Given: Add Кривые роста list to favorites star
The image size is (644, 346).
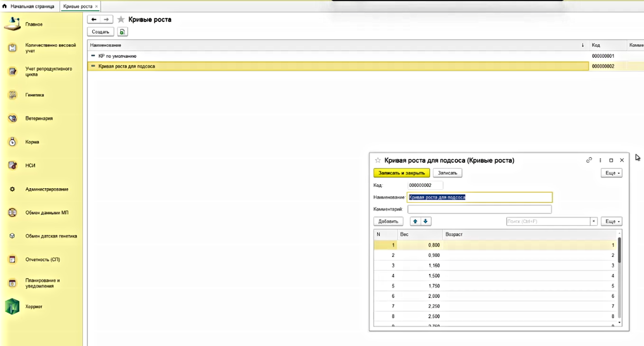Looking at the screenshot, I should tap(121, 20).
